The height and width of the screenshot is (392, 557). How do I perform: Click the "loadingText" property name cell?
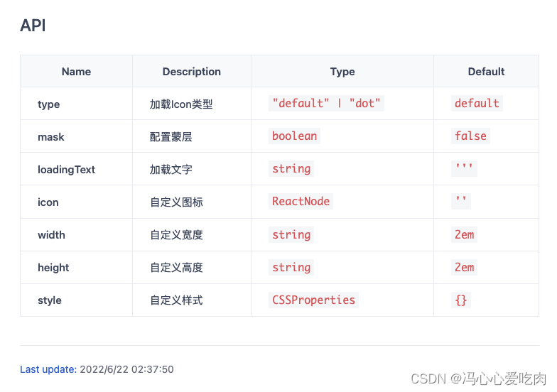(x=66, y=170)
